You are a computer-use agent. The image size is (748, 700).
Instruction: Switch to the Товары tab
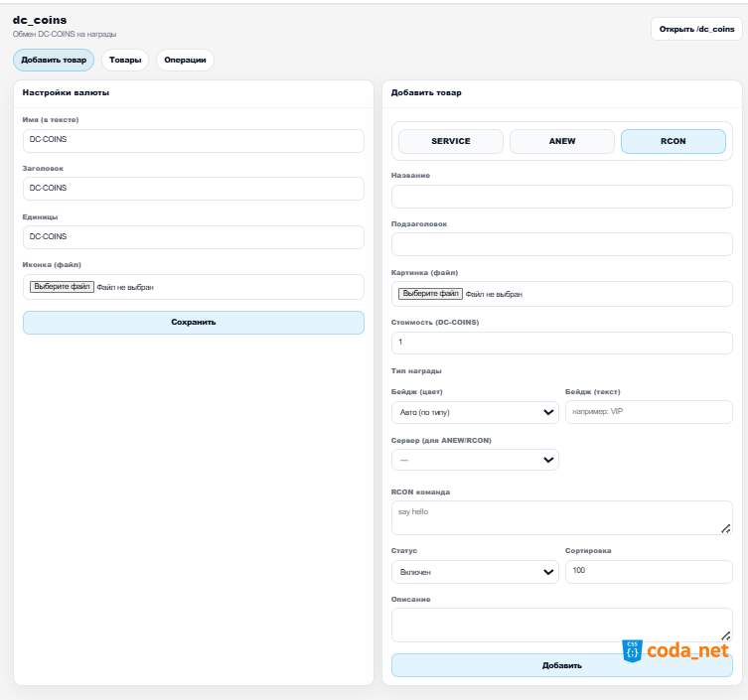tap(125, 61)
